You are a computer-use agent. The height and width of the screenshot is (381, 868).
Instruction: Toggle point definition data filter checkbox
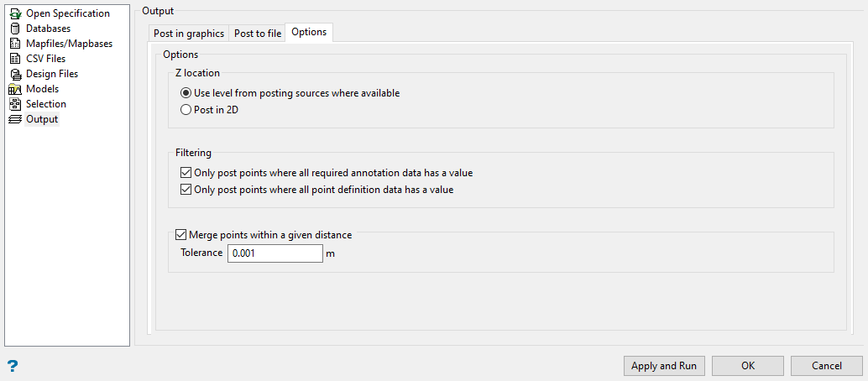pyautogui.click(x=186, y=189)
